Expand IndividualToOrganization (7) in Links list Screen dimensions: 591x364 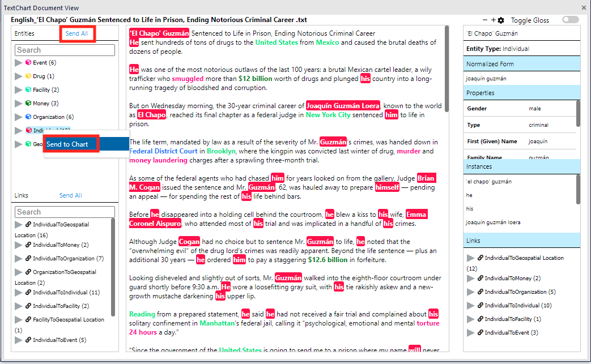click(19, 259)
